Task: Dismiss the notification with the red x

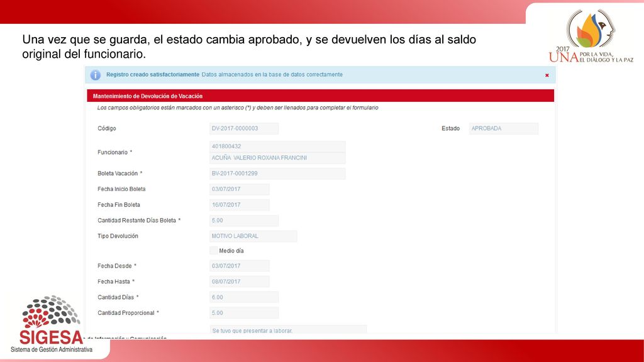Action: pos(547,75)
